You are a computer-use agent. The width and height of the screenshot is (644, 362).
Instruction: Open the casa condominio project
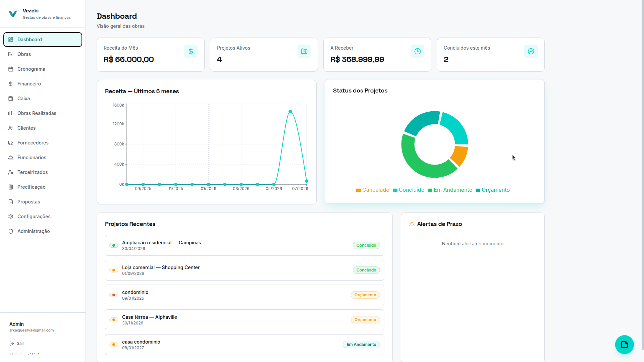(245, 345)
